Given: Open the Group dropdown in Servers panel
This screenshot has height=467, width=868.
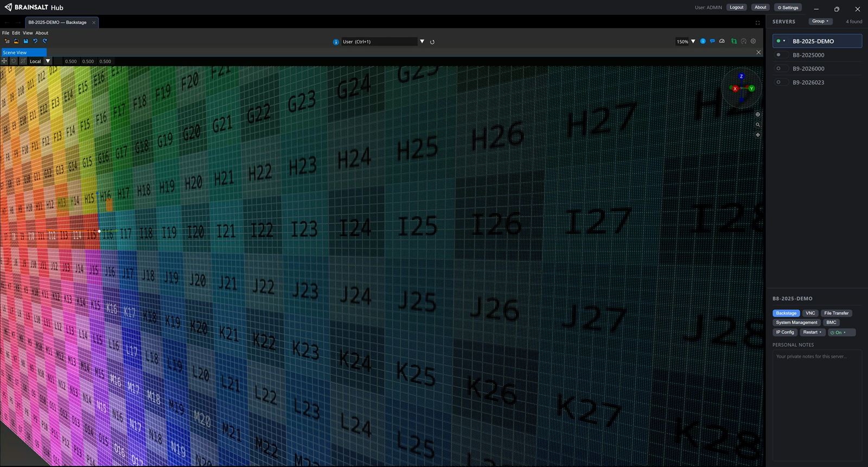Looking at the screenshot, I should [820, 21].
